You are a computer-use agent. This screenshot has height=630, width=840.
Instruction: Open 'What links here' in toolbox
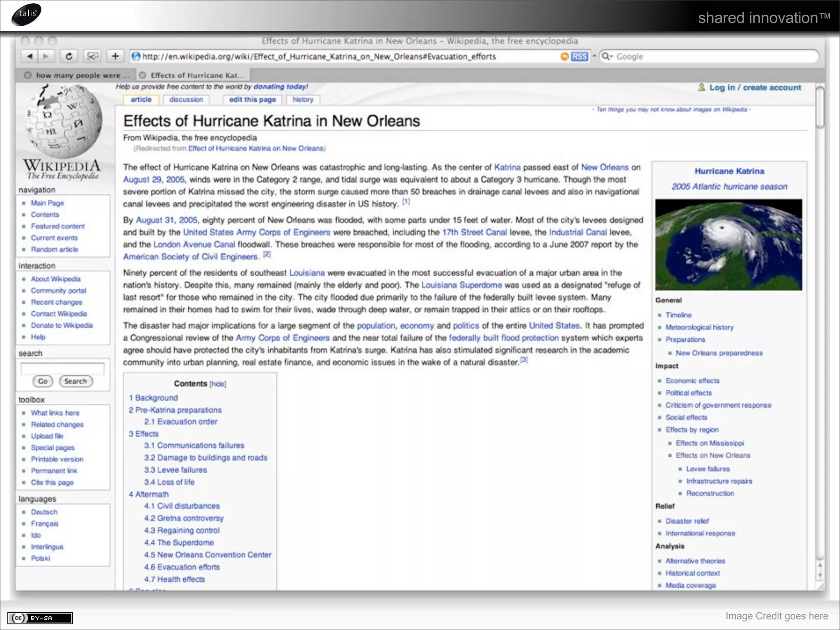tap(55, 413)
